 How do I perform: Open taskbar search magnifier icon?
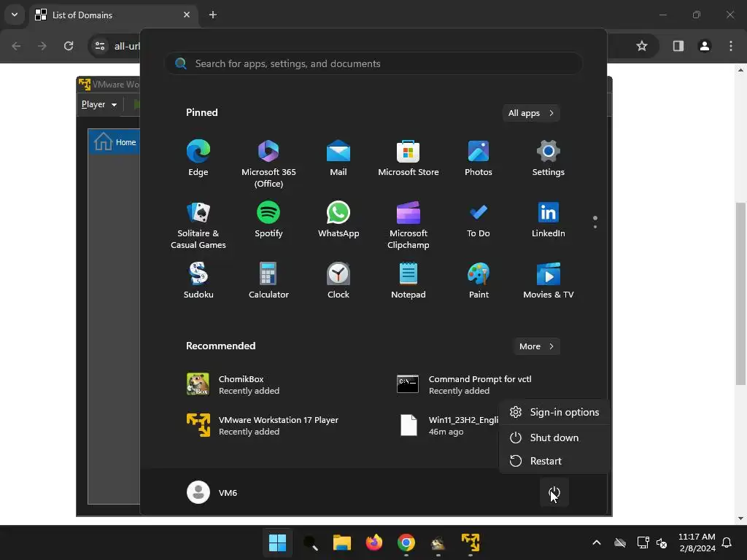310,542
